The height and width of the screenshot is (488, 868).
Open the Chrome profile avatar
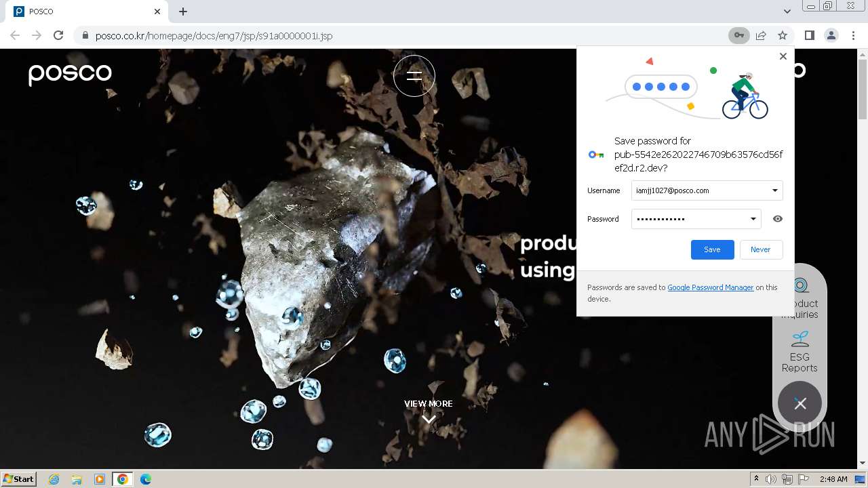[831, 35]
